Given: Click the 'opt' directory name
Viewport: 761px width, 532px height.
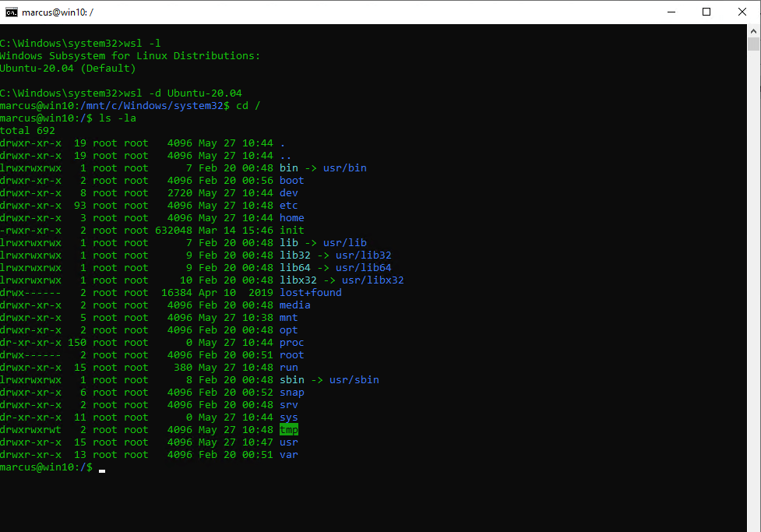Looking at the screenshot, I should 289,330.
